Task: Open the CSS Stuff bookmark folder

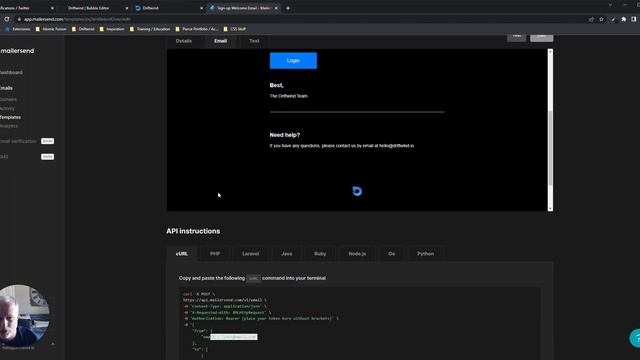Action: pyautogui.click(x=235, y=29)
